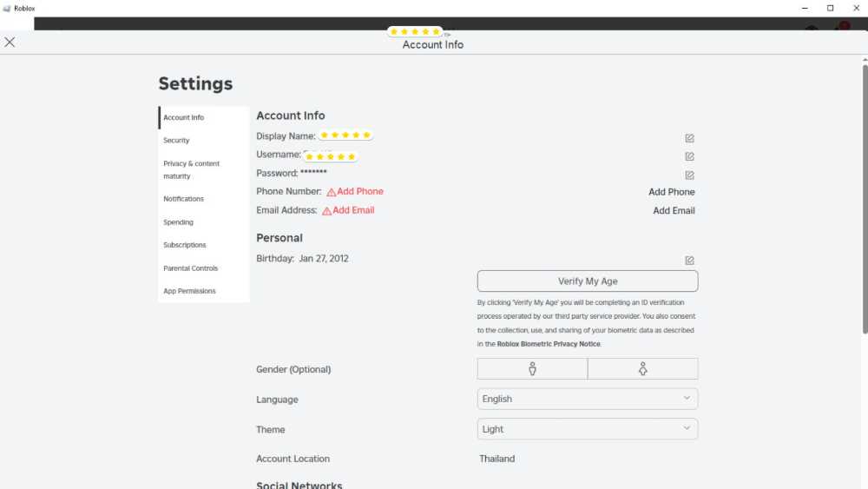
Task: Select the female gender icon
Action: click(642, 369)
